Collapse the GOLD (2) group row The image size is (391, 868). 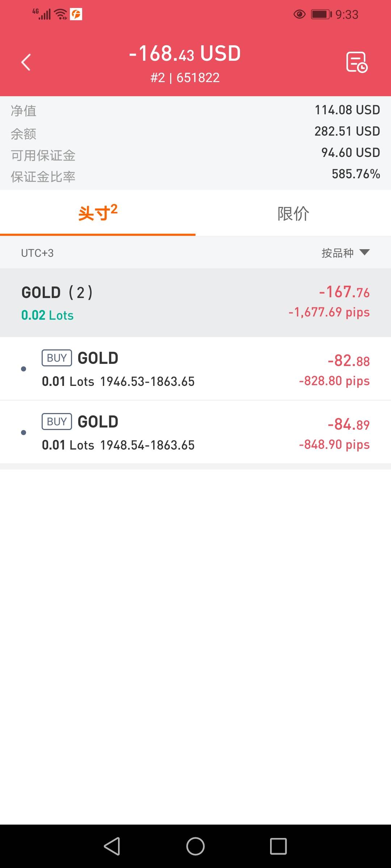(195, 303)
